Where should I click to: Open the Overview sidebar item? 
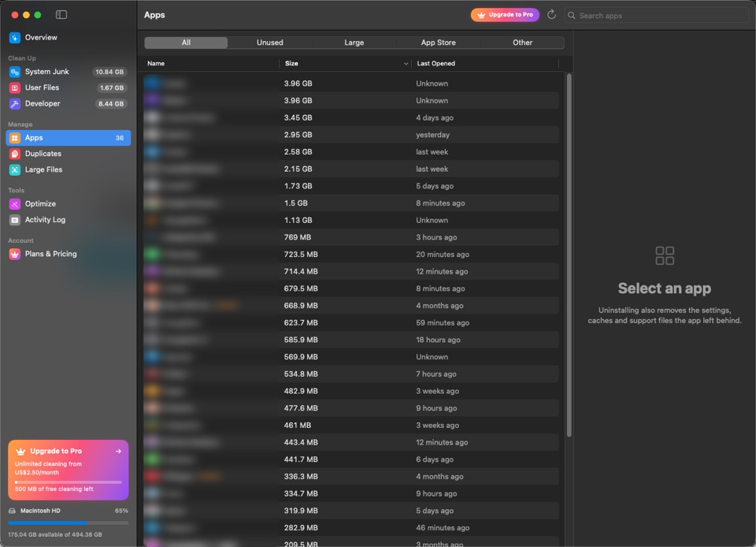coord(69,38)
